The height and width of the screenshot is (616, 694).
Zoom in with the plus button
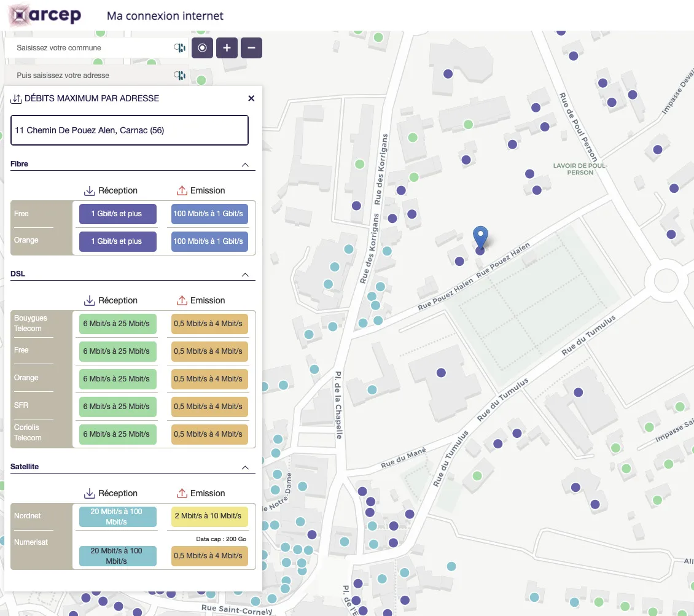point(227,48)
